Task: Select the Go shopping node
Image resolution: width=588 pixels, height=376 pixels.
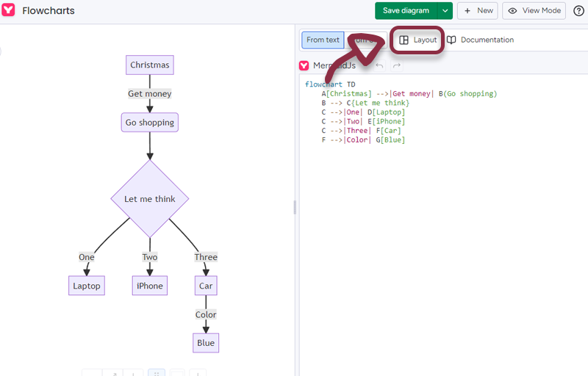Action: tap(150, 123)
